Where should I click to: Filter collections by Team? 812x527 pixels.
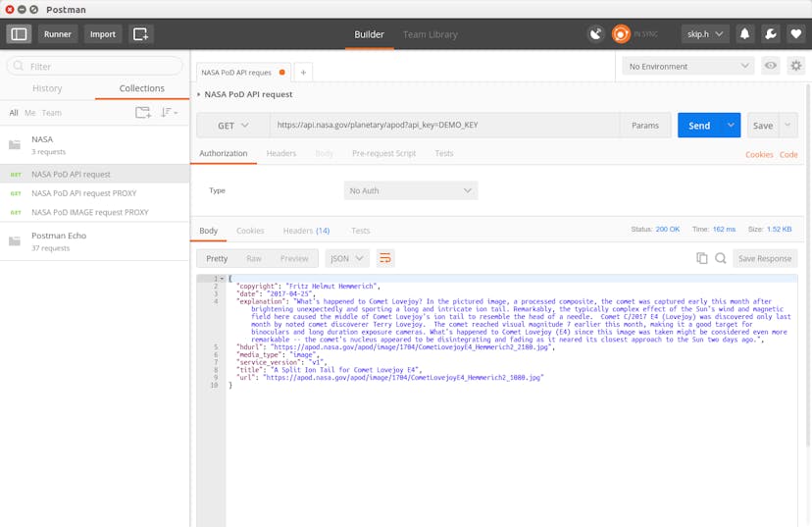point(51,113)
